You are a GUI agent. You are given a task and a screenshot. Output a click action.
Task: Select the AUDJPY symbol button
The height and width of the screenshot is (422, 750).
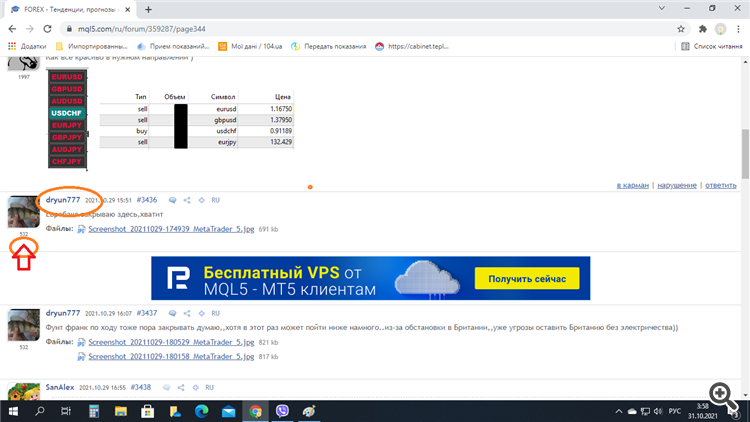coord(67,149)
